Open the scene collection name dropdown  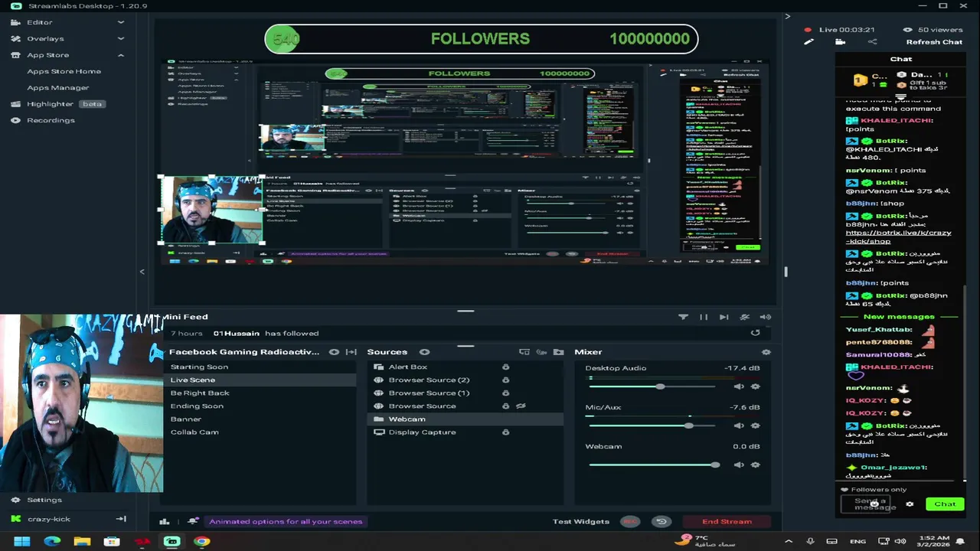pyautogui.click(x=244, y=352)
